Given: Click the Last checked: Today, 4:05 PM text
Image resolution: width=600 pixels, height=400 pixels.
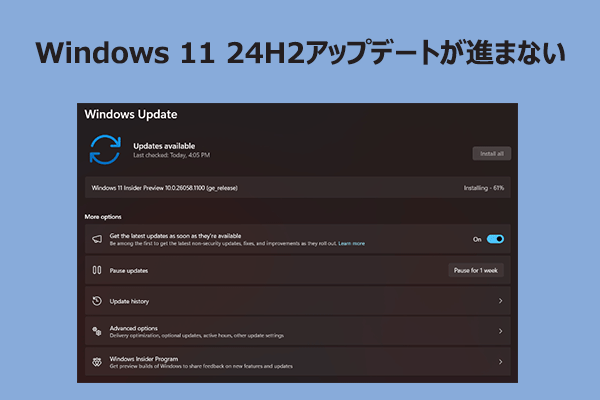Looking at the screenshot, I should 171,155.
